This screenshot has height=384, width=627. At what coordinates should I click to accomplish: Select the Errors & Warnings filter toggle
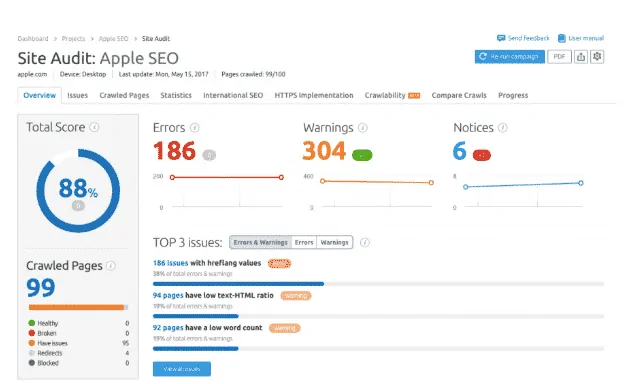point(260,242)
